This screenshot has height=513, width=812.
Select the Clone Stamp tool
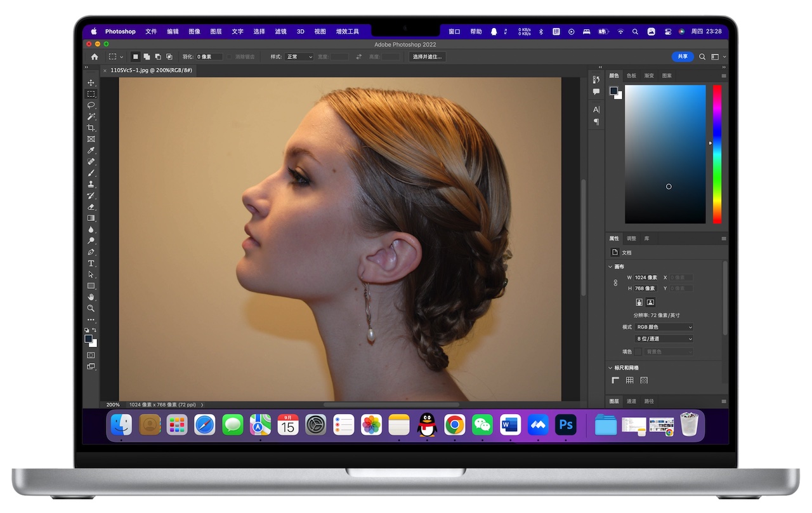click(91, 183)
